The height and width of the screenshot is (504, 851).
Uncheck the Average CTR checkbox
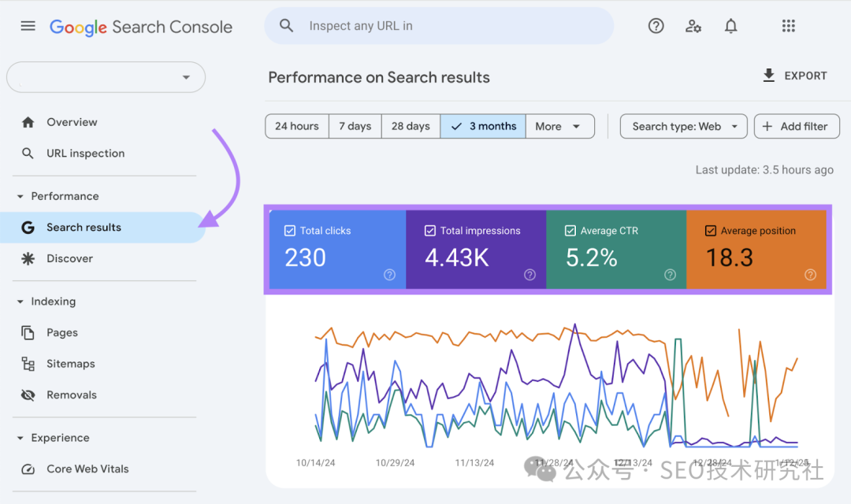pos(570,231)
